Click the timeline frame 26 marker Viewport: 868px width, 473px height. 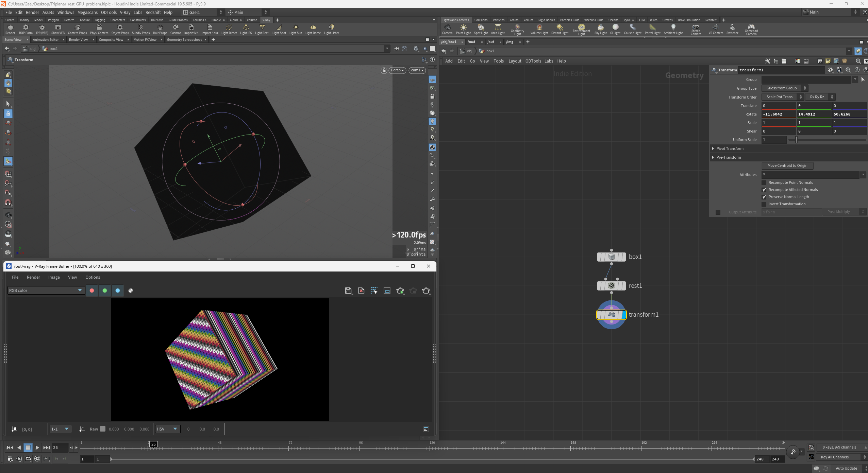(x=153, y=444)
